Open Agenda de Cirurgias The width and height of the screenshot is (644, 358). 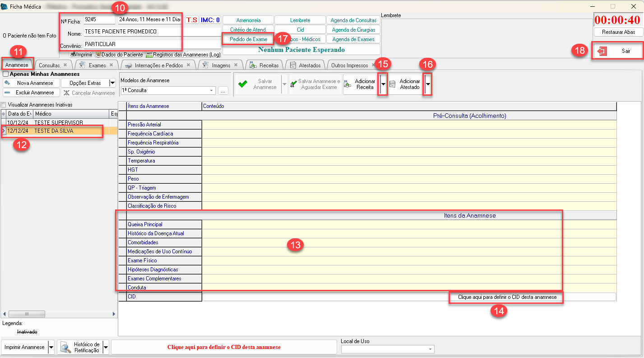[x=353, y=30]
